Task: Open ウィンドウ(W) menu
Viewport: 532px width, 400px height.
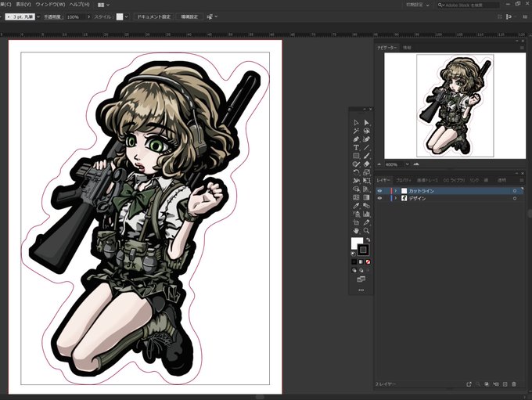Action: [50, 5]
